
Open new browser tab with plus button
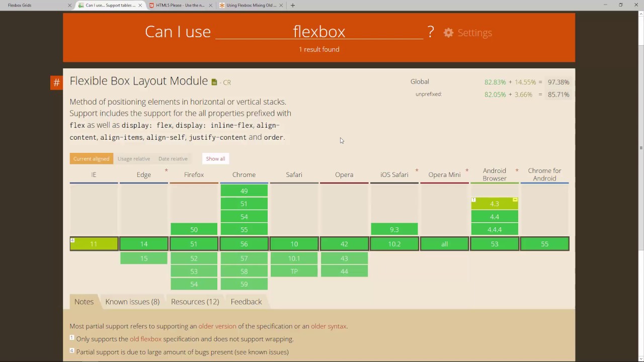pyautogui.click(x=293, y=5)
